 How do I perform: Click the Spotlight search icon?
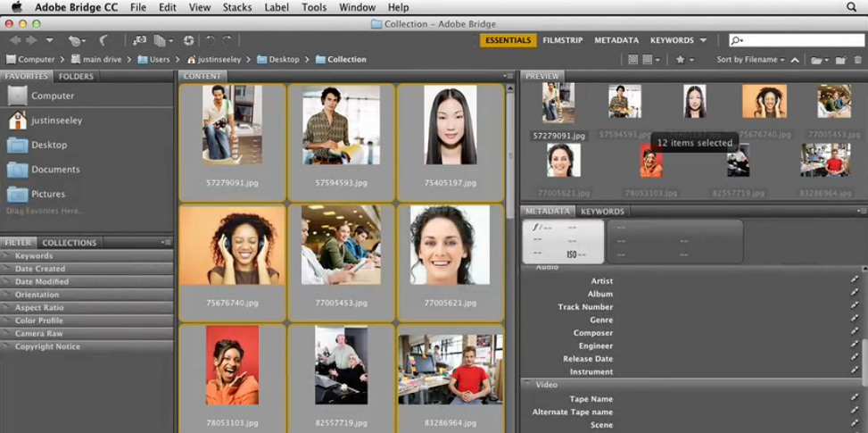tap(851, 7)
